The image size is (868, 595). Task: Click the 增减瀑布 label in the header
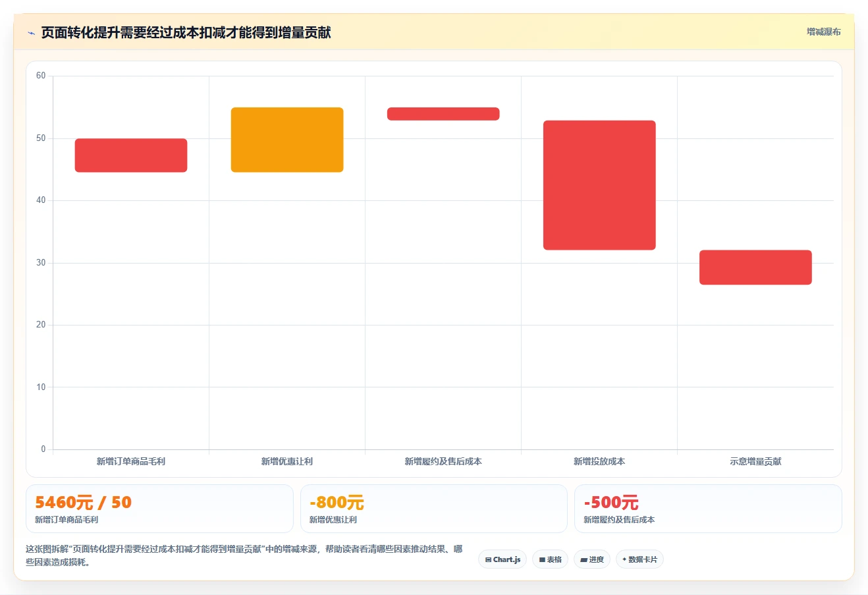[x=824, y=32]
